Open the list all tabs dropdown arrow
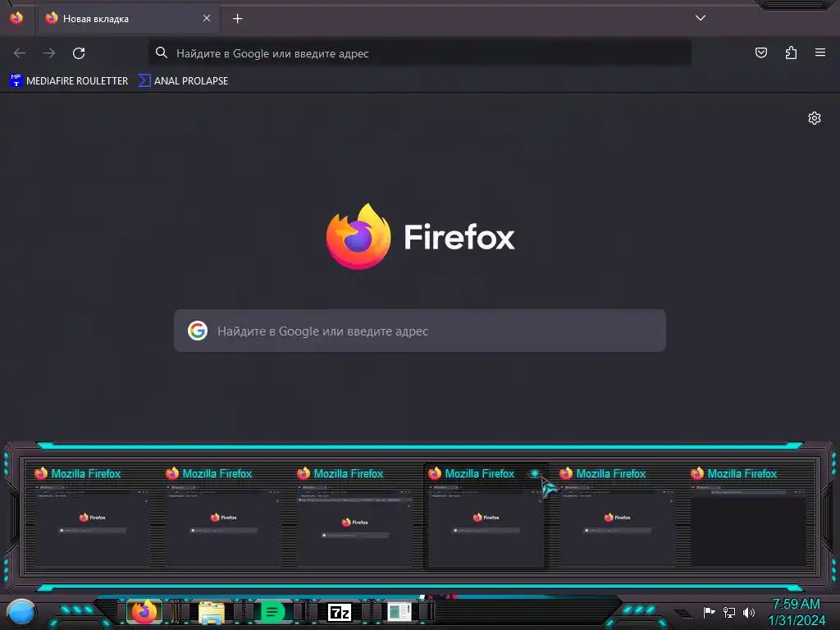 point(701,18)
